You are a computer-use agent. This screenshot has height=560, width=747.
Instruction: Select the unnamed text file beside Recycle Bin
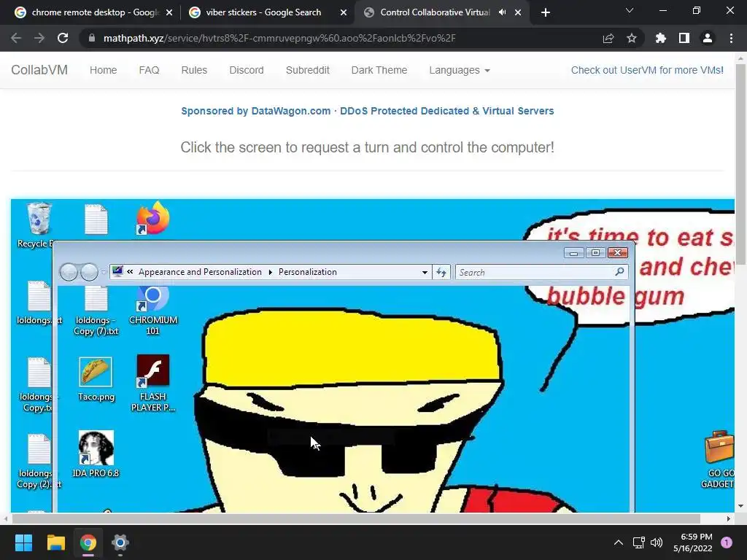point(96,219)
